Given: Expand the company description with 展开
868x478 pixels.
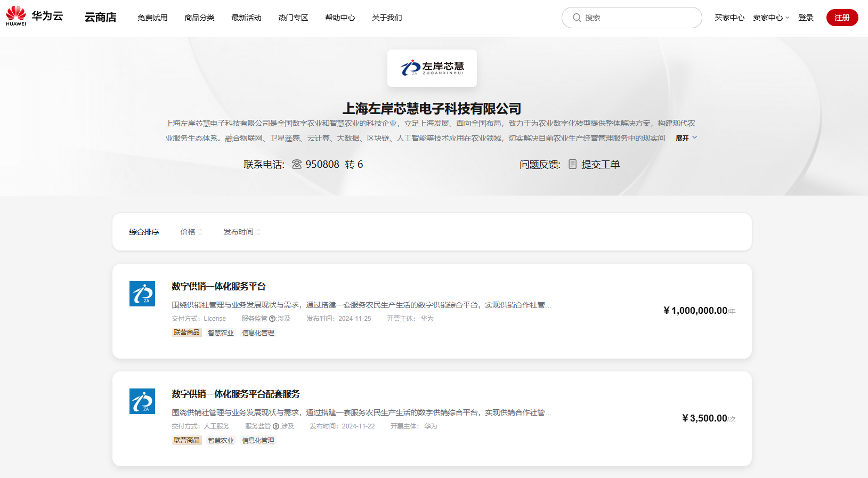Looking at the screenshot, I should pyautogui.click(x=686, y=138).
